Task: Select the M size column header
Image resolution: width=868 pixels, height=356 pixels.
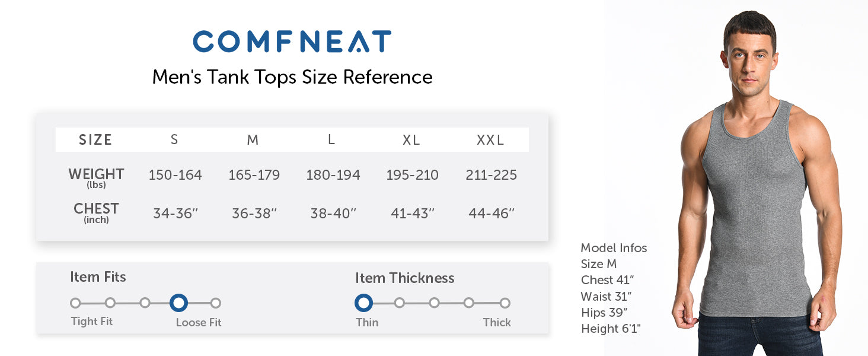Action: coord(253,140)
